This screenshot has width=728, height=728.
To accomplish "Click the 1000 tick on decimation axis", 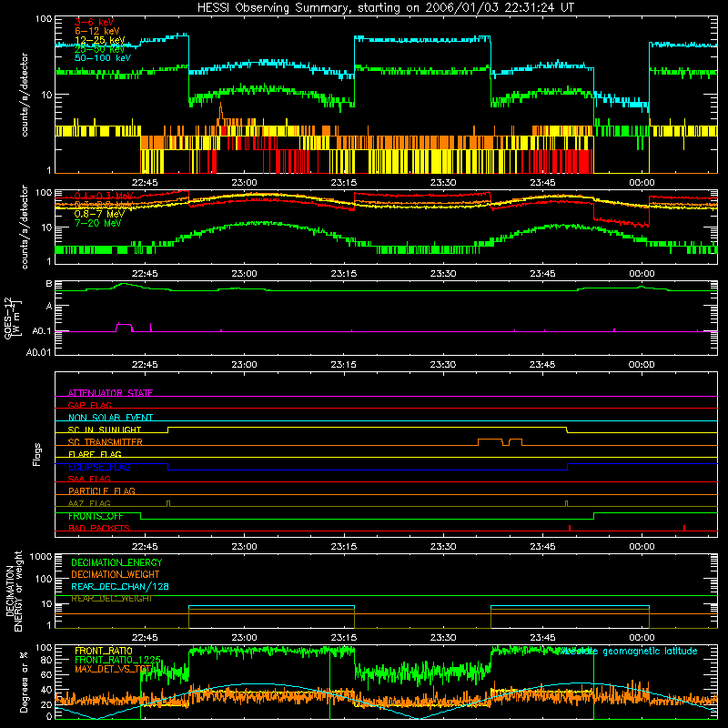I will click(x=41, y=556).
